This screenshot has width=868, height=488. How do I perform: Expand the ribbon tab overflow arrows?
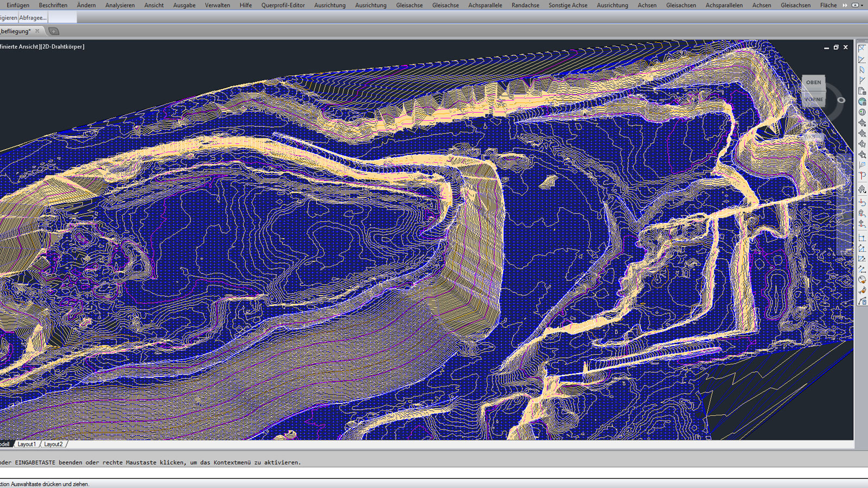click(845, 5)
